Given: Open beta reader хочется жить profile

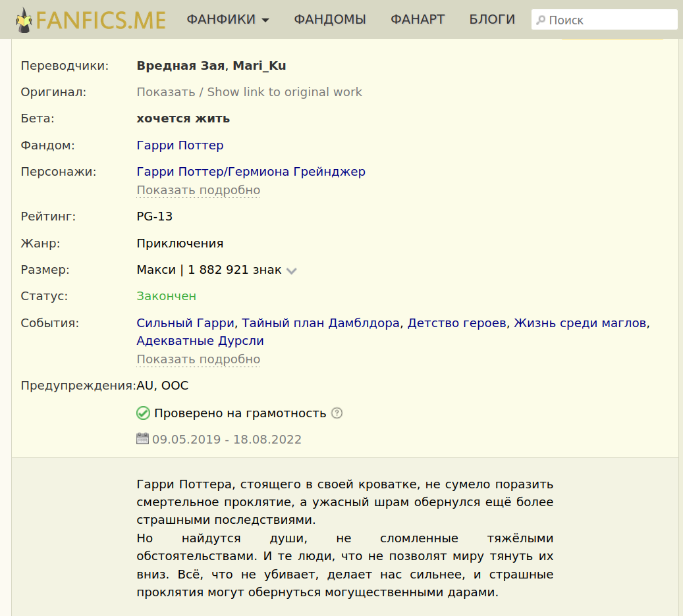Looking at the screenshot, I should [183, 119].
